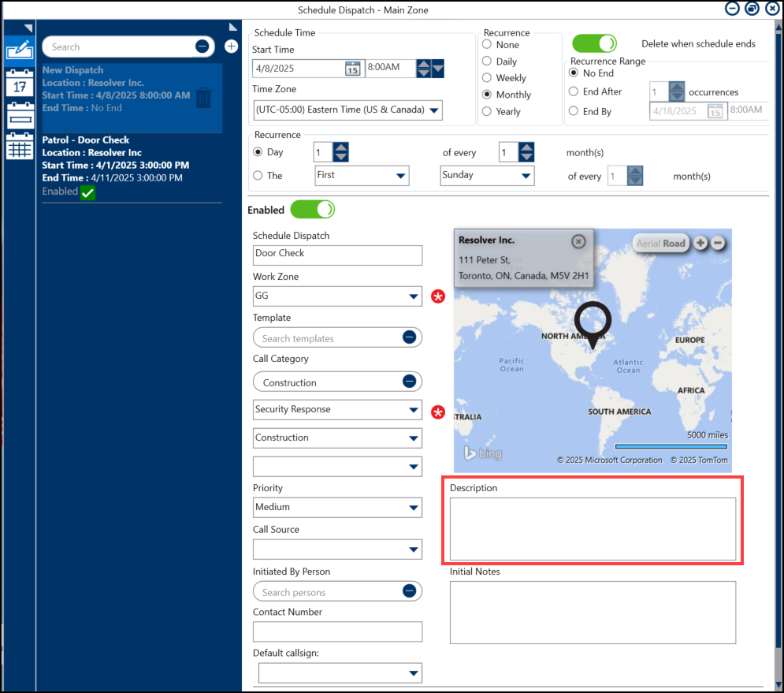Choose the End After recurrence range
Image resolution: width=784 pixels, height=693 pixels.
pos(574,91)
